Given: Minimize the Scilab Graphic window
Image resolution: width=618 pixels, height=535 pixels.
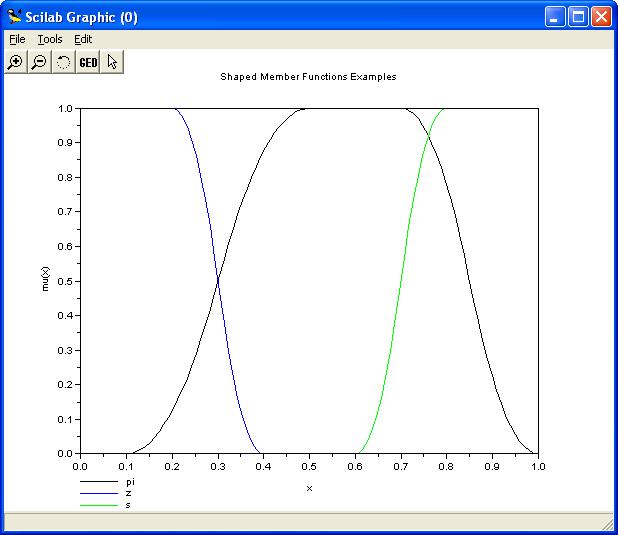Looking at the screenshot, I should coord(556,17).
